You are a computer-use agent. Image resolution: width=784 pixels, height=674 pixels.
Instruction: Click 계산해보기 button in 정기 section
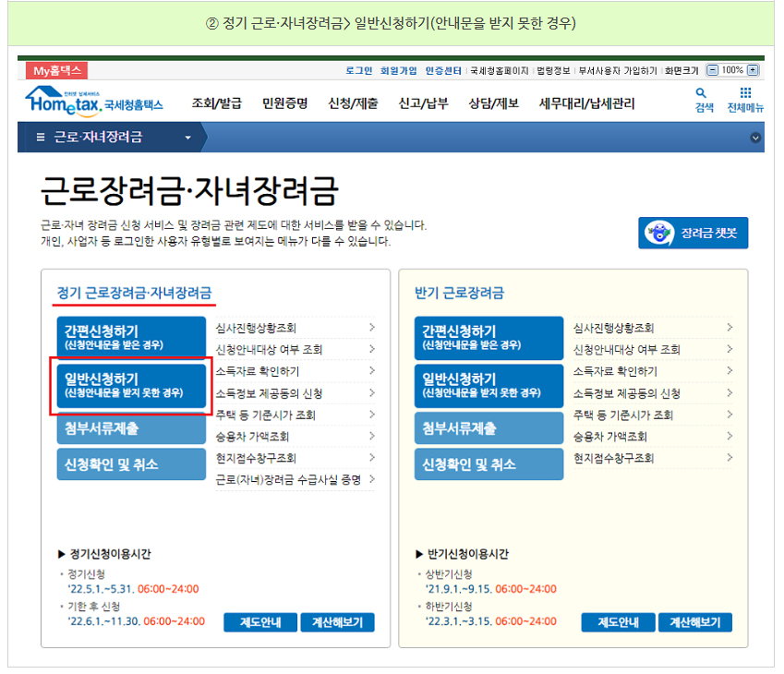coord(337,622)
